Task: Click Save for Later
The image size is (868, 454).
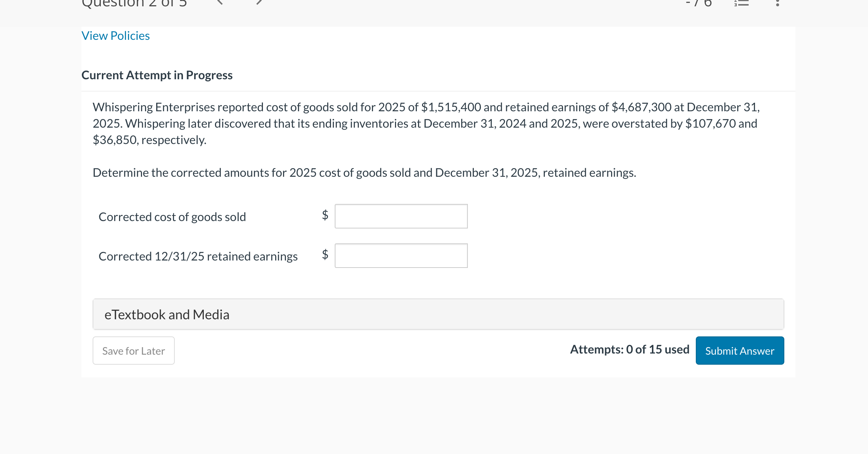Action: coord(133,350)
